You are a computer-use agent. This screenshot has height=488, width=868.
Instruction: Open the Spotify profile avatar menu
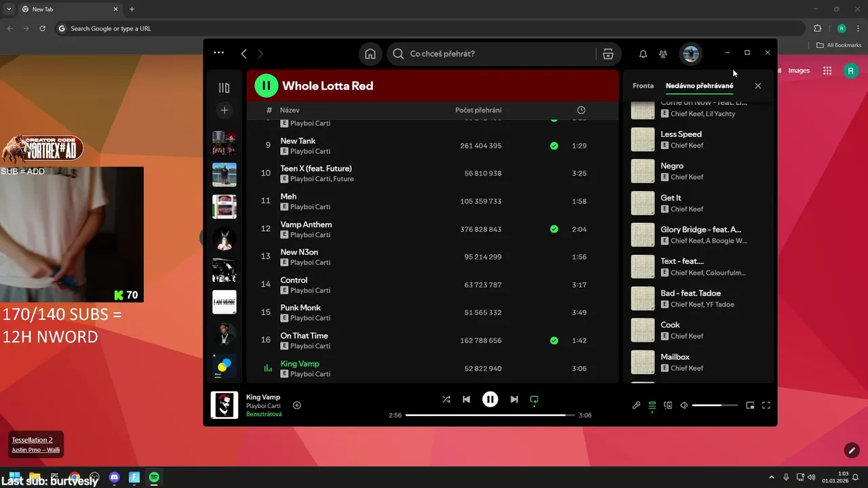691,54
